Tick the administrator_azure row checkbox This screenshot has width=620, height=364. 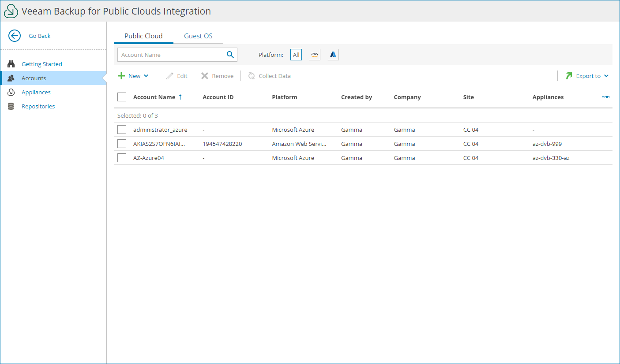click(122, 130)
